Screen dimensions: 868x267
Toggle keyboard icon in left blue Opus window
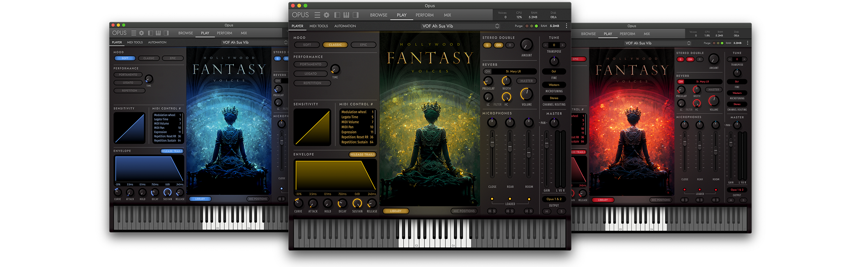point(158,33)
